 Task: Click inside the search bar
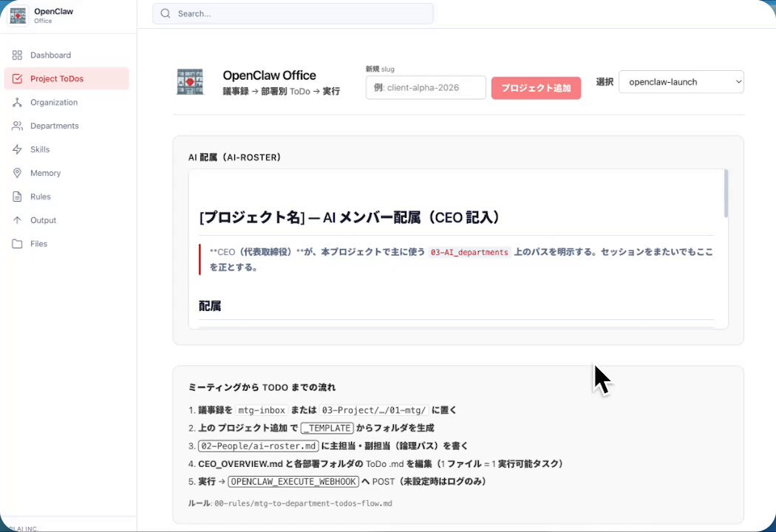293,13
